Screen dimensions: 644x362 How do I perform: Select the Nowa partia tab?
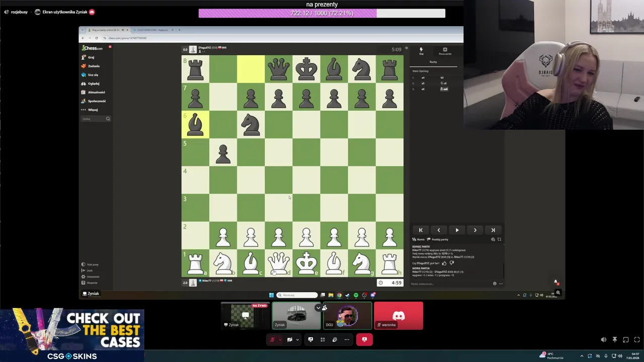[445, 51]
